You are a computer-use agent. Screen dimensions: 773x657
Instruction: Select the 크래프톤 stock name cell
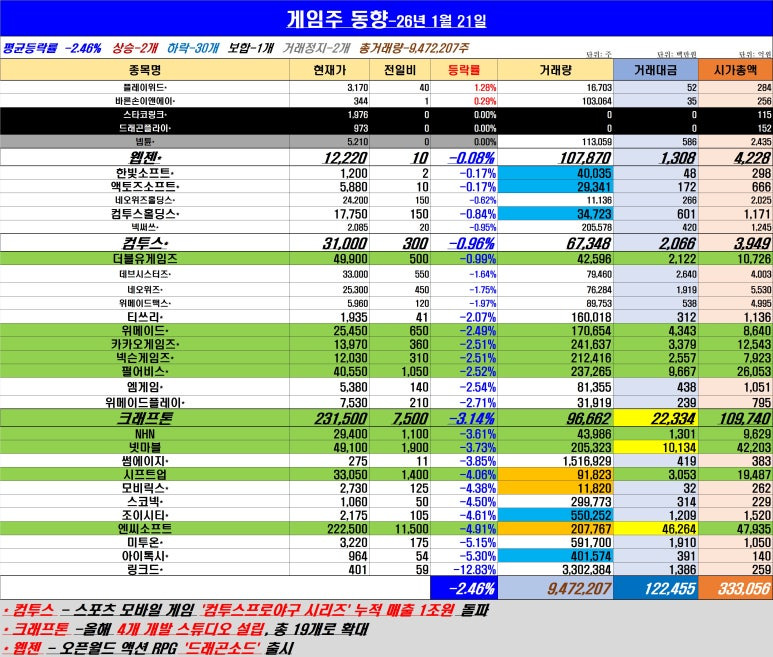pyautogui.click(x=145, y=418)
